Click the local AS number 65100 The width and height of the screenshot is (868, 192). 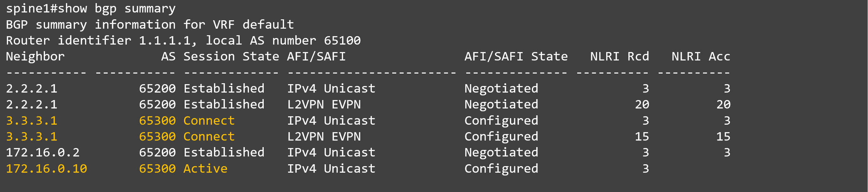point(342,41)
